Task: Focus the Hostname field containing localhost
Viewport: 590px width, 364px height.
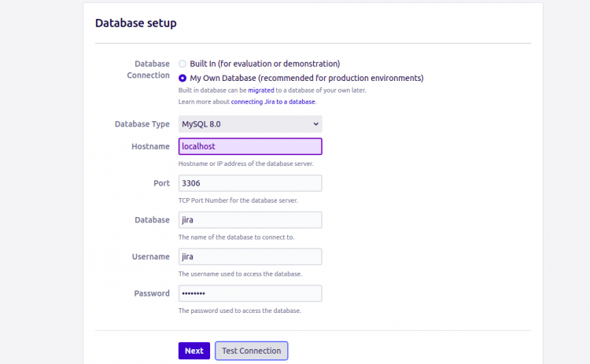Action: click(250, 146)
